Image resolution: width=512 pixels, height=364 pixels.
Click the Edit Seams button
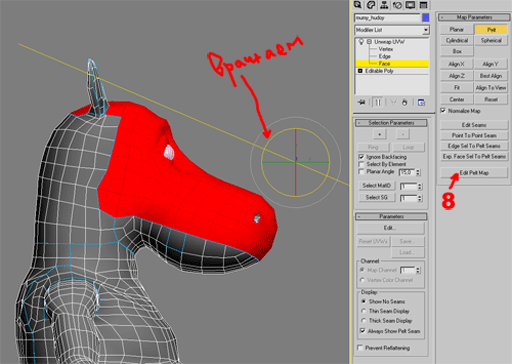pos(474,125)
